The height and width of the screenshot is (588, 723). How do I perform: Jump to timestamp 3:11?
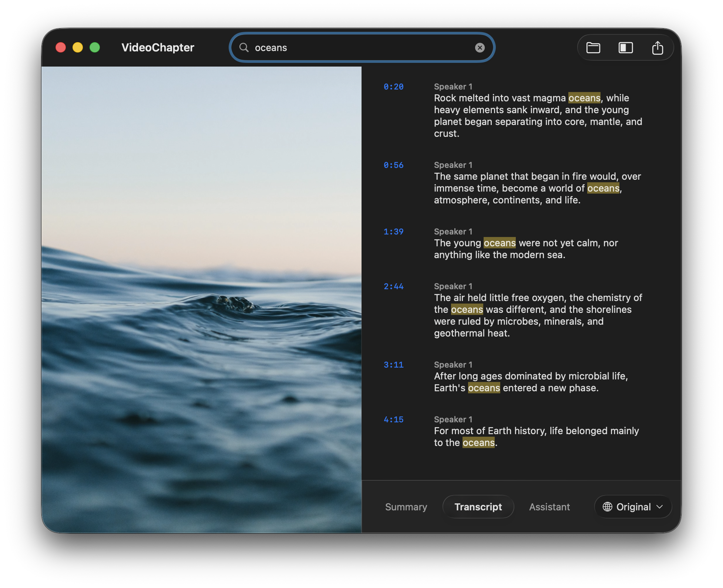(x=393, y=364)
